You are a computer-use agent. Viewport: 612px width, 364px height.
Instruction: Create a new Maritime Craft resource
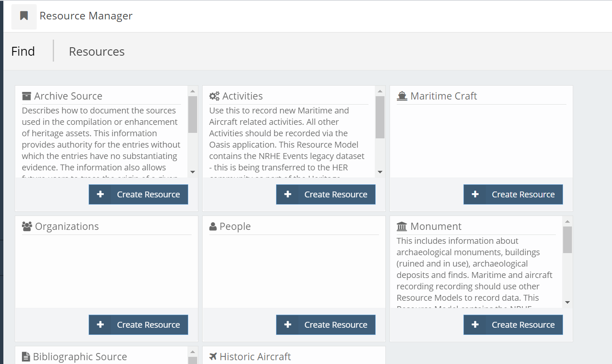tap(513, 194)
